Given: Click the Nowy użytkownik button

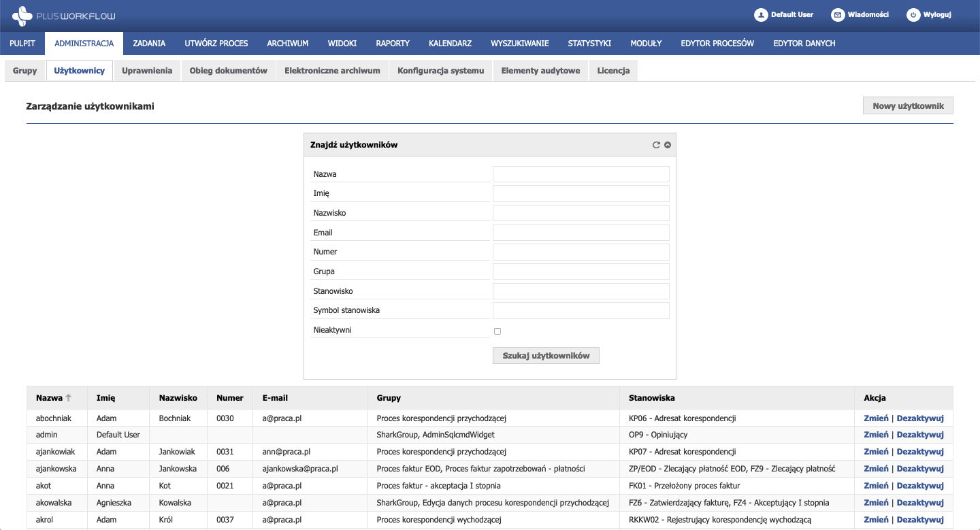Looking at the screenshot, I should pyautogui.click(x=908, y=105).
